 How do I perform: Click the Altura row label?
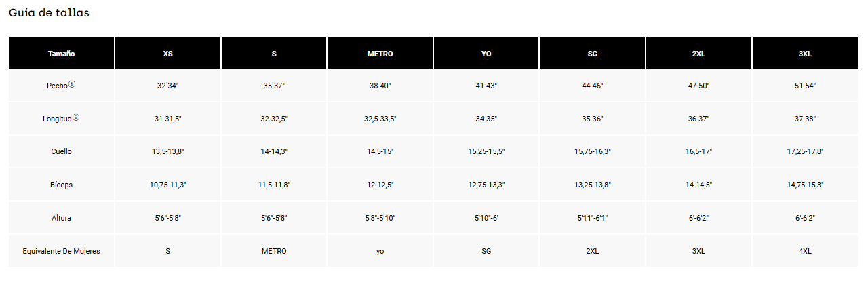pos(61,218)
